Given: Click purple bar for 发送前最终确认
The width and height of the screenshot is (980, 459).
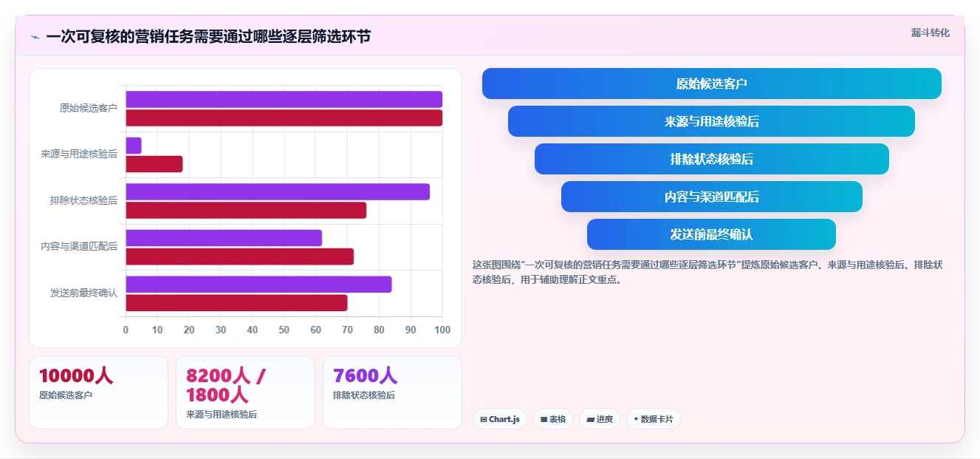Looking at the screenshot, I should [258, 284].
